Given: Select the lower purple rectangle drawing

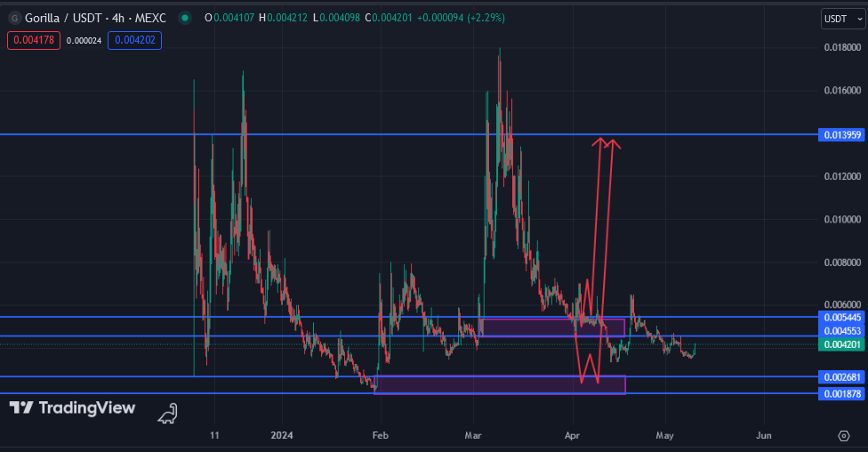Looking at the screenshot, I should coord(500,385).
